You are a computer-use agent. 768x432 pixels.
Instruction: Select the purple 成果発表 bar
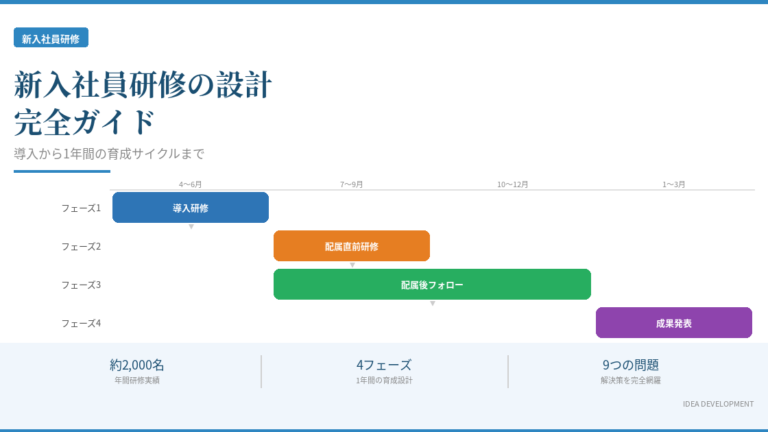click(x=673, y=323)
